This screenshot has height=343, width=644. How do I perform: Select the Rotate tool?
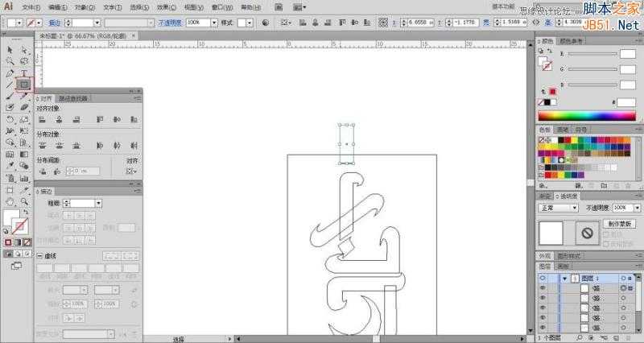click(10, 120)
